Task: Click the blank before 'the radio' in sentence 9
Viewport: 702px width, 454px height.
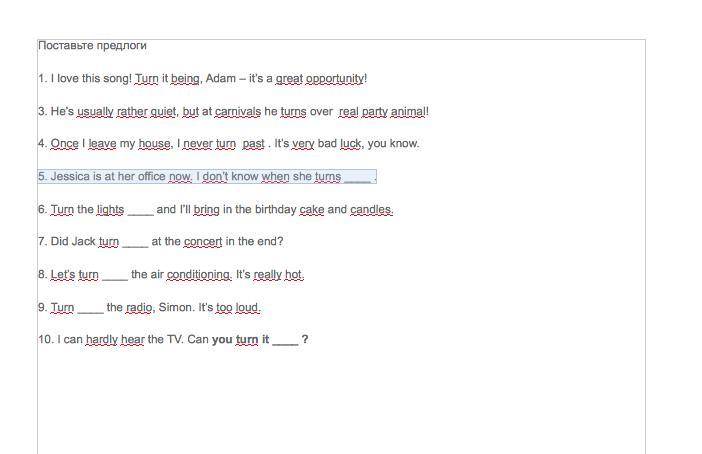Action: coord(90,309)
